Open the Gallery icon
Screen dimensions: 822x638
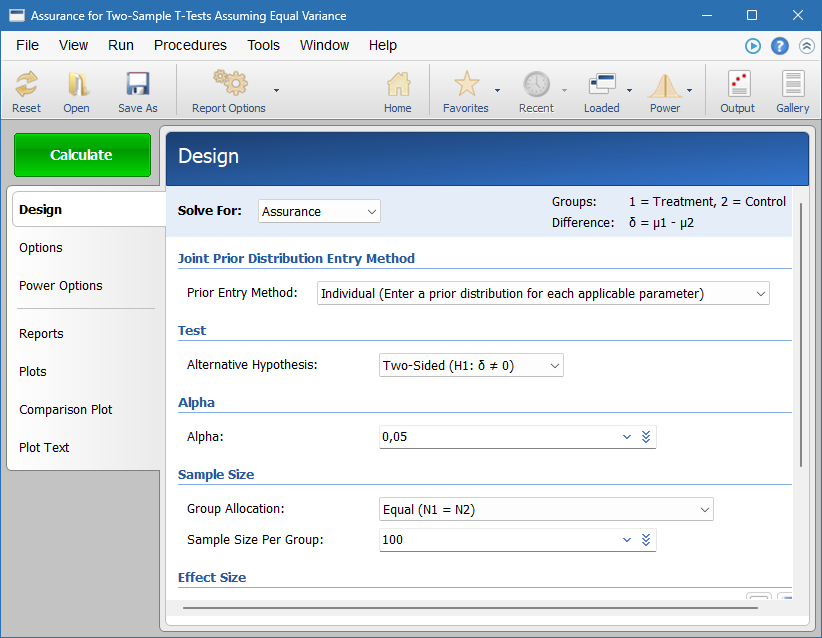(793, 84)
